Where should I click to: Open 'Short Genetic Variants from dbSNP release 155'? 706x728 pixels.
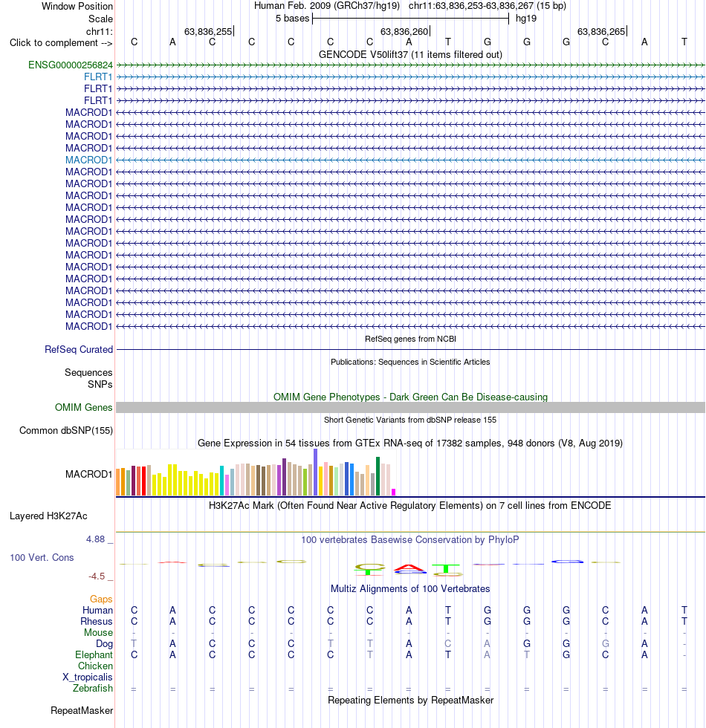(x=410, y=420)
